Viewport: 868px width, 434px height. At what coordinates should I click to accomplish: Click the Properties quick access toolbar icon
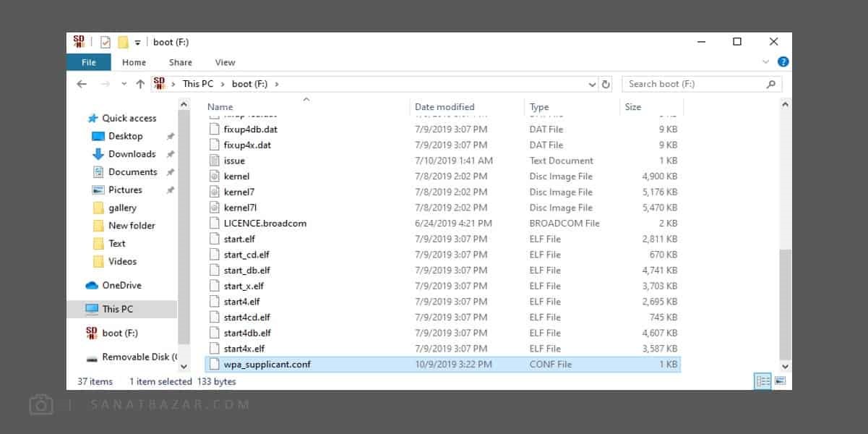click(x=106, y=42)
